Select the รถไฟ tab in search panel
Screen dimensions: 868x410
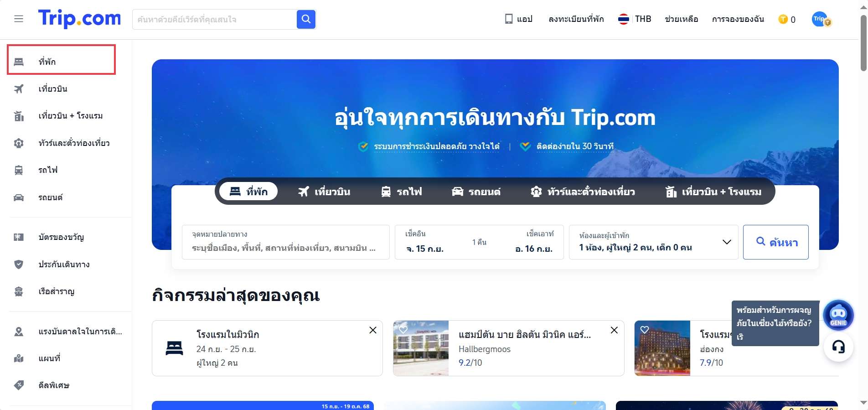pos(401,192)
